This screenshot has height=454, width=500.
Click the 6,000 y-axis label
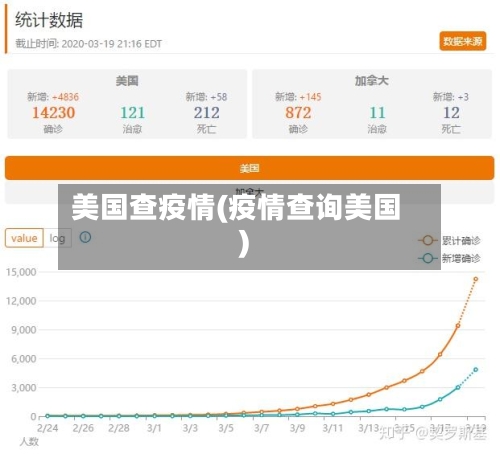coord(24,359)
